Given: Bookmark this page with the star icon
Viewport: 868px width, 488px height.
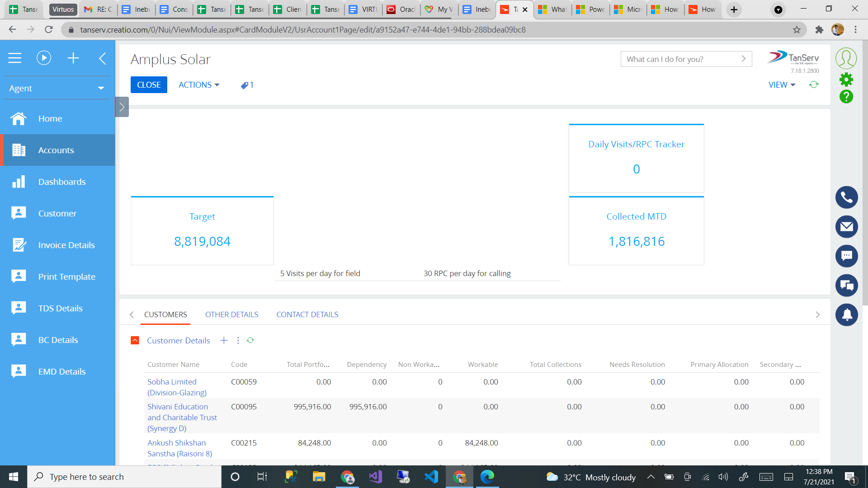Looking at the screenshot, I should [797, 30].
